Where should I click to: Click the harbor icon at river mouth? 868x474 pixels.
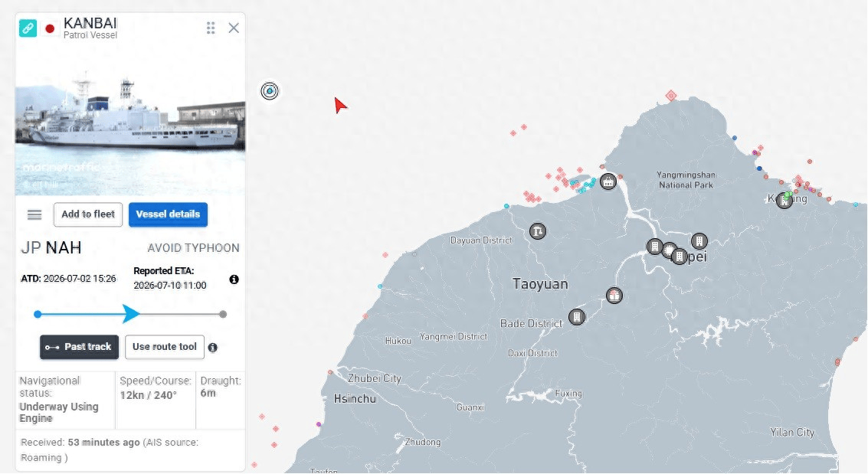pos(608,181)
